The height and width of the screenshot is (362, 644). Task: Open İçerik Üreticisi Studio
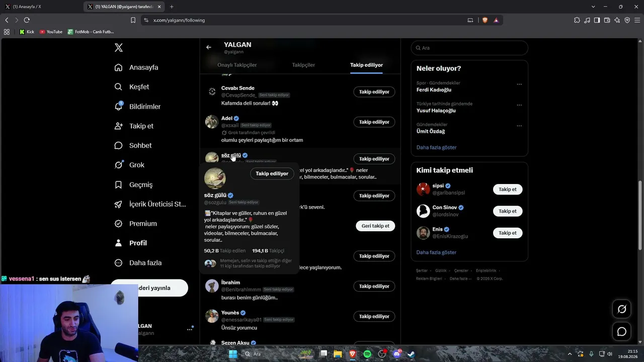click(x=150, y=204)
